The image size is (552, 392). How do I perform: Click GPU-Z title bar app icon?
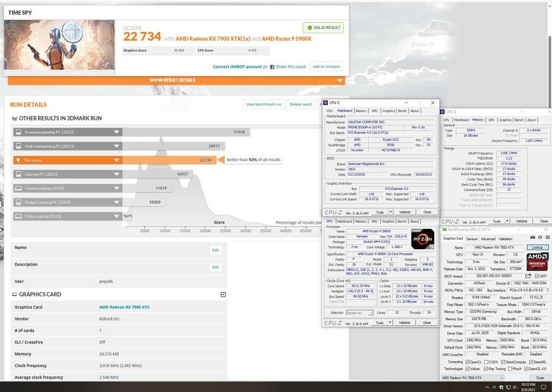444,230
